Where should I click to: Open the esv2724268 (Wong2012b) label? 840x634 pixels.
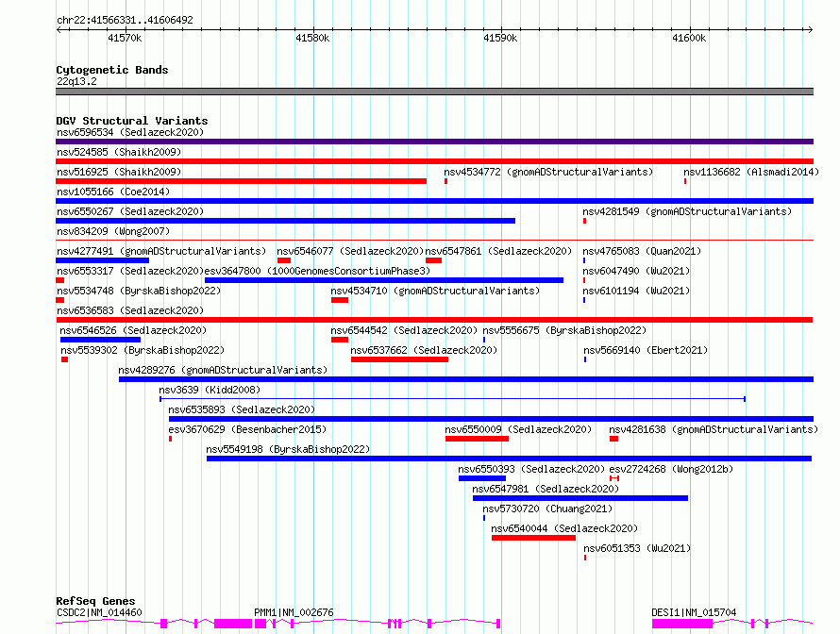click(671, 469)
